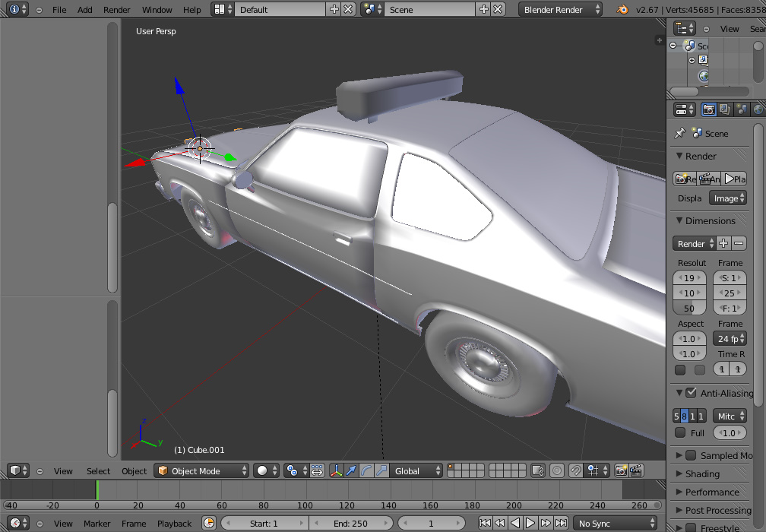Click the resolution percentage slider at 50
This screenshot has width=766, height=532.
[x=689, y=309]
